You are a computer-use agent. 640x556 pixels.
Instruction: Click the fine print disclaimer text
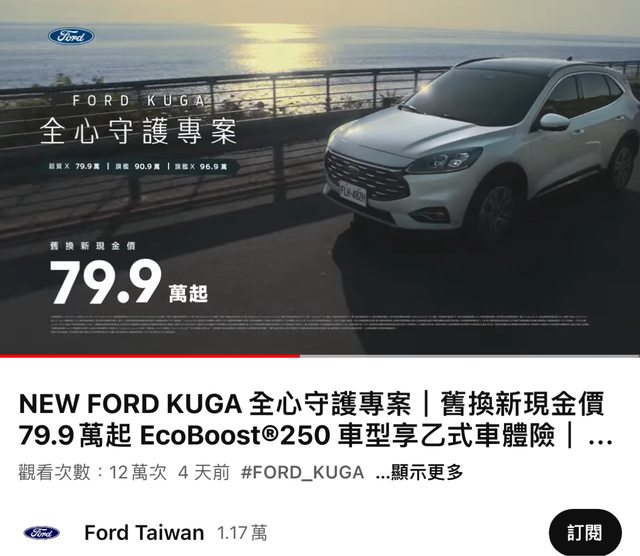(x=319, y=324)
